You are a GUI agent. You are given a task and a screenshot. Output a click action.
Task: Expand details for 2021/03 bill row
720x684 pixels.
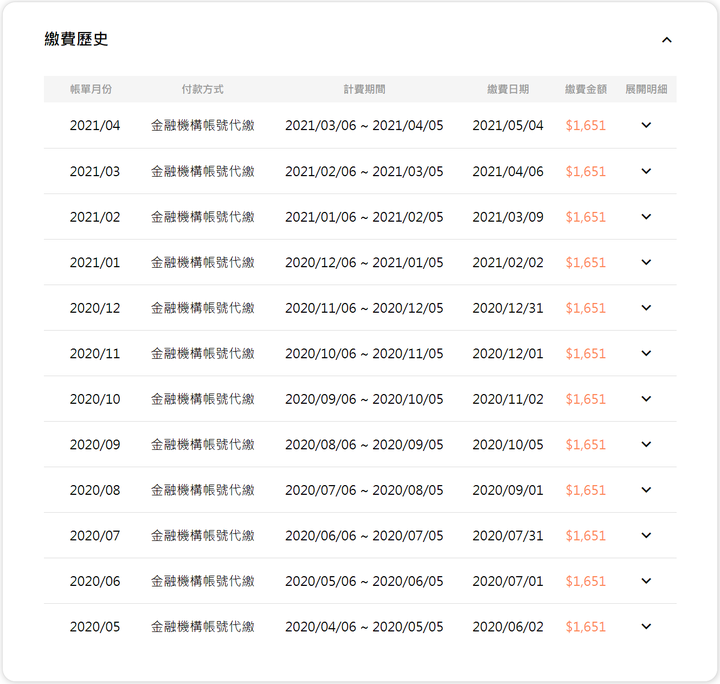[646, 171]
